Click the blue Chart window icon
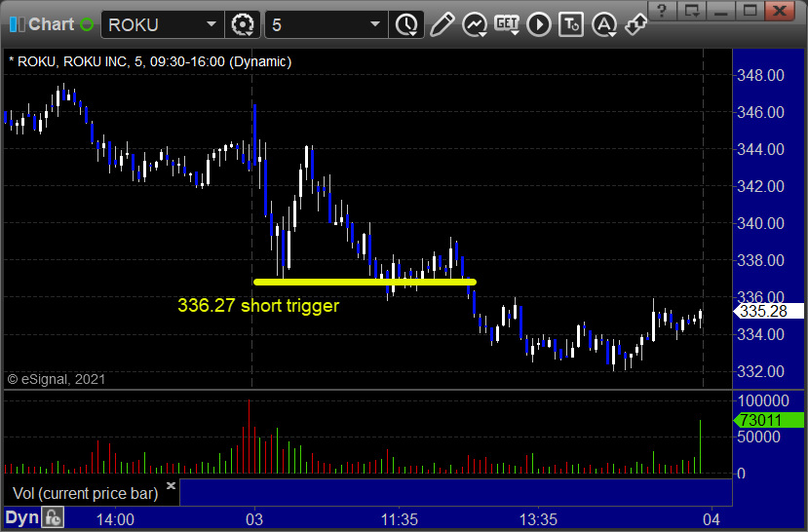The image size is (808, 532). [17, 24]
